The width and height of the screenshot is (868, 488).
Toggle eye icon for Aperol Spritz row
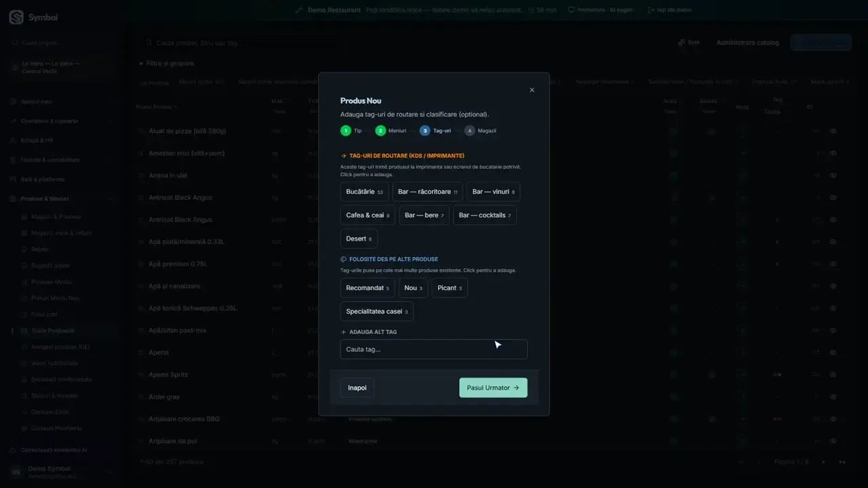pyautogui.click(x=833, y=375)
